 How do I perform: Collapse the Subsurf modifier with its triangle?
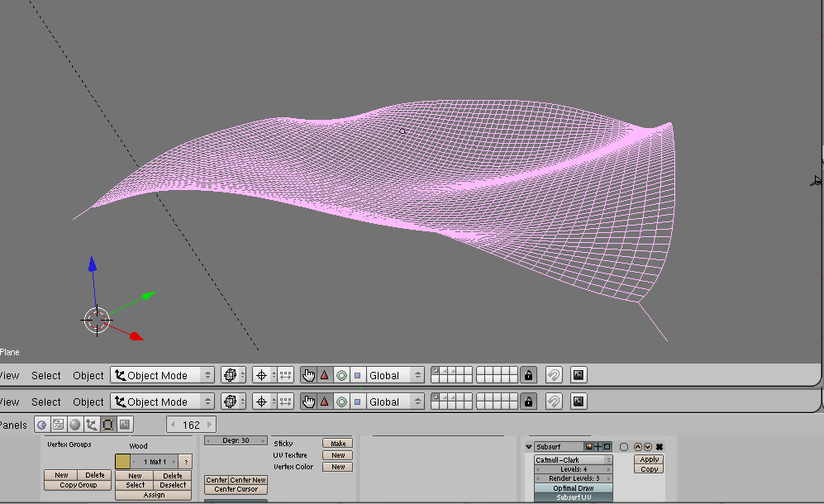[529, 447]
